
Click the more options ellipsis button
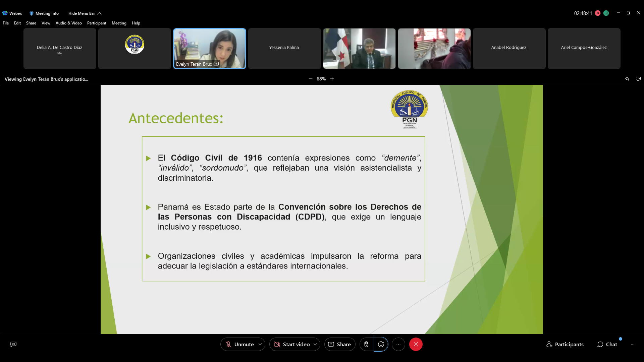pyautogui.click(x=398, y=344)
